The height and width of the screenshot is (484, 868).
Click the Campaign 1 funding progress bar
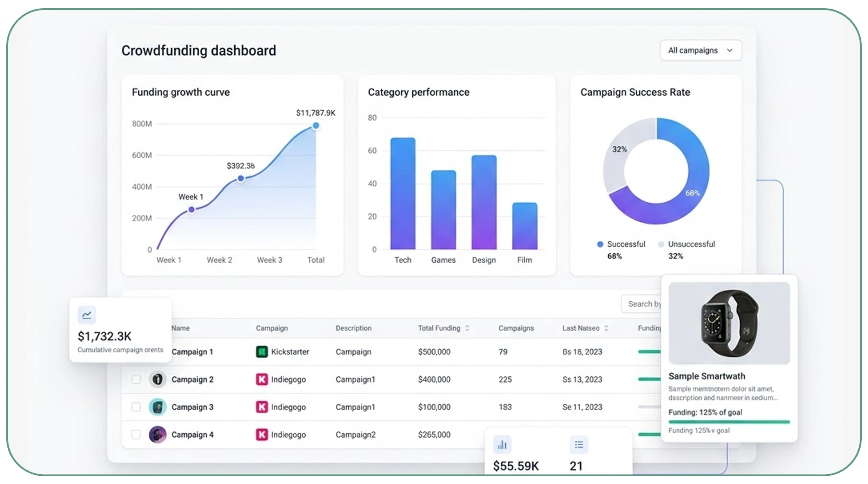tap(649, 352)
